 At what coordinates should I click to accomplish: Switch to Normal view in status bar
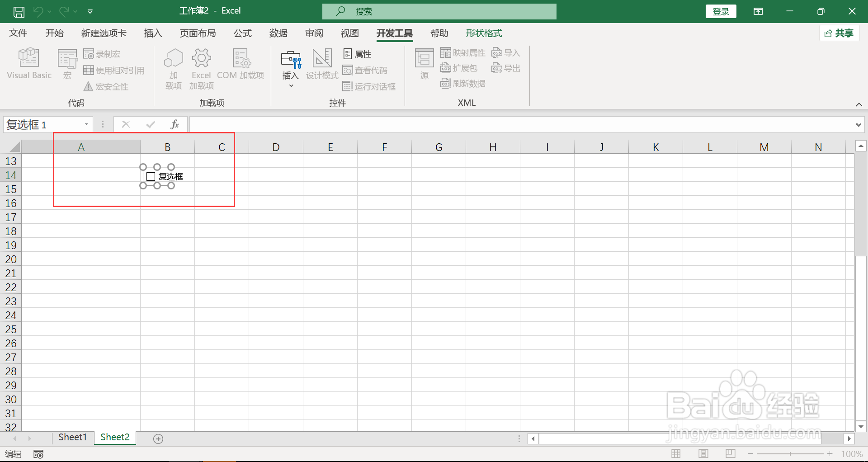pyautogui.click(x=676, y=453)
